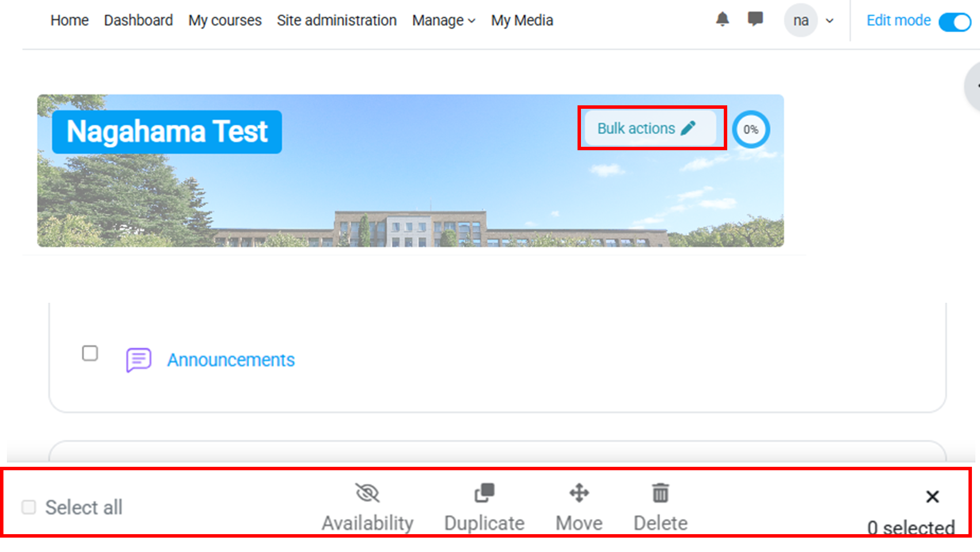Click the 0% course progress circle
This screenshot has height=552, width=980.
[751, 130]
